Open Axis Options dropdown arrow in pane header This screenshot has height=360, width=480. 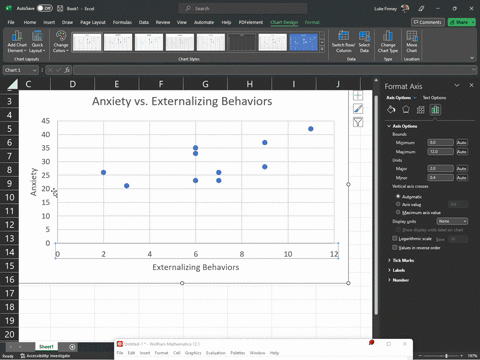(x=415, y=98)
